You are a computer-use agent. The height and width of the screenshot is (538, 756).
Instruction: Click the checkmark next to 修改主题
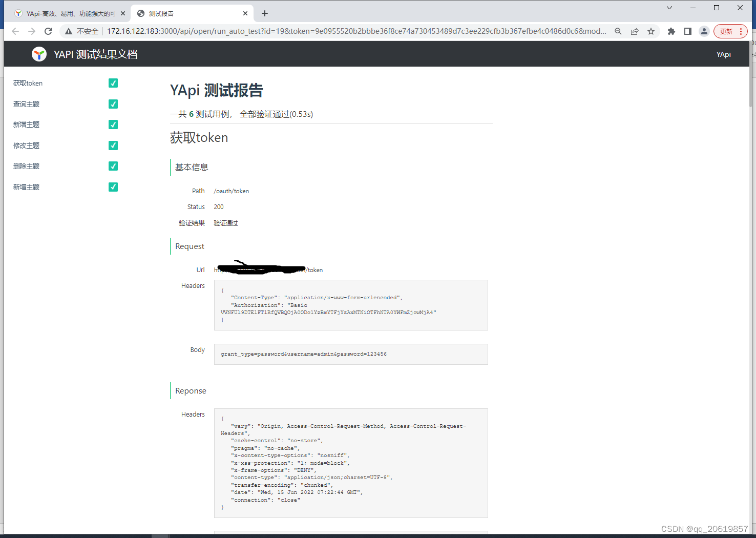113,146
